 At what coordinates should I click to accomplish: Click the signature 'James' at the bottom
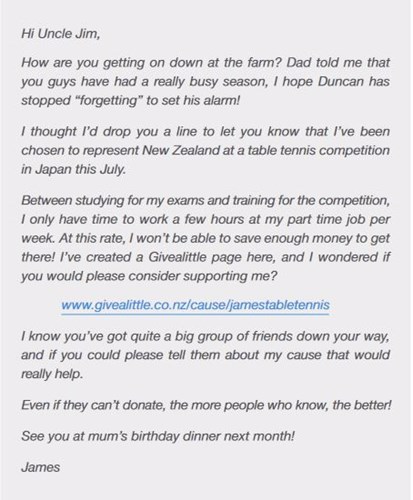[41, 467]
